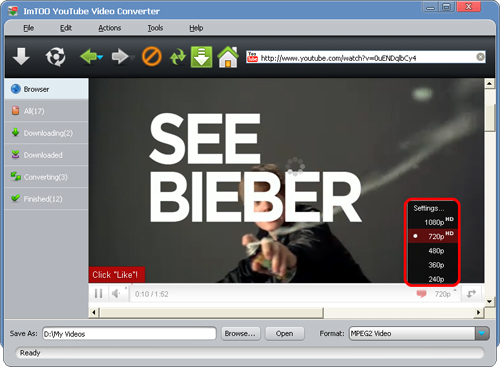
Task: Click the circular convert arrows icon
Action: click(55, 57)
